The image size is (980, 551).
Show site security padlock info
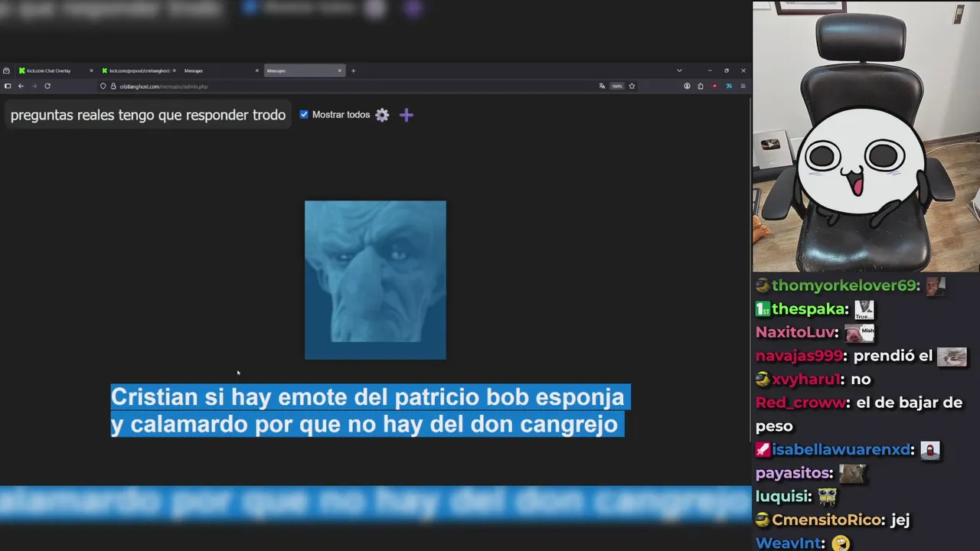[113, 86]
